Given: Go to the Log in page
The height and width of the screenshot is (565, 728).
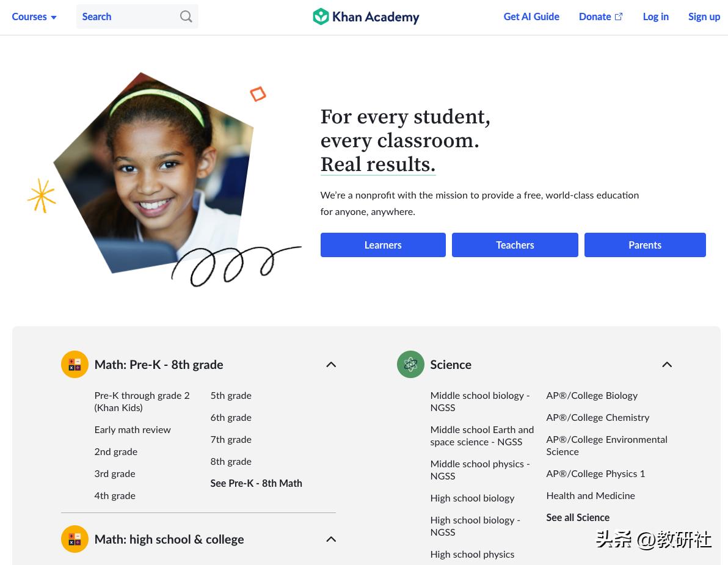Looking at the screenshot, I should 655,16.
